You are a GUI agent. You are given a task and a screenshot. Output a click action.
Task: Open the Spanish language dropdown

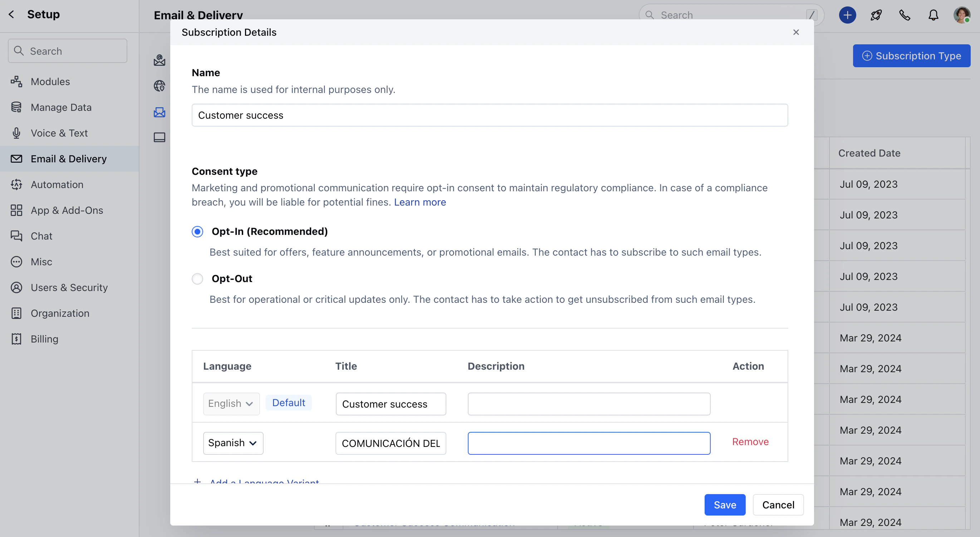[233, 443]
